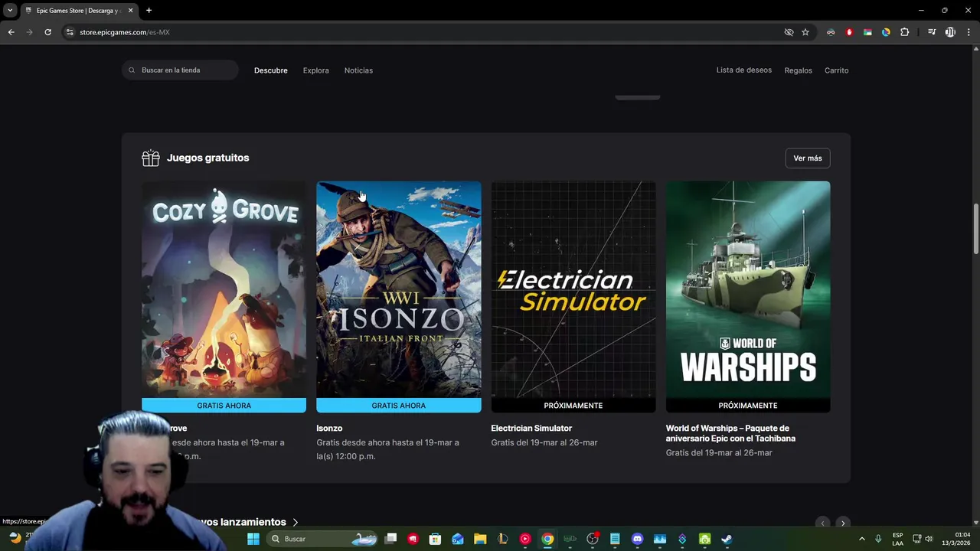Image resolution: width=980 pixels, height=551 pixels.
Task: Show next carousel items arrow
Action: (x=843, y=523)
